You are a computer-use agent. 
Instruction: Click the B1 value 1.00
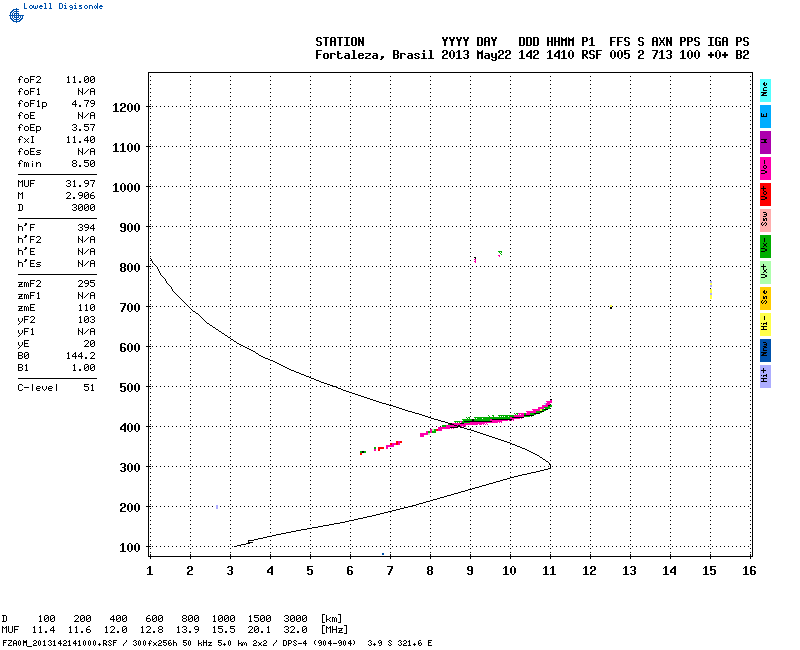coord(83,368)
